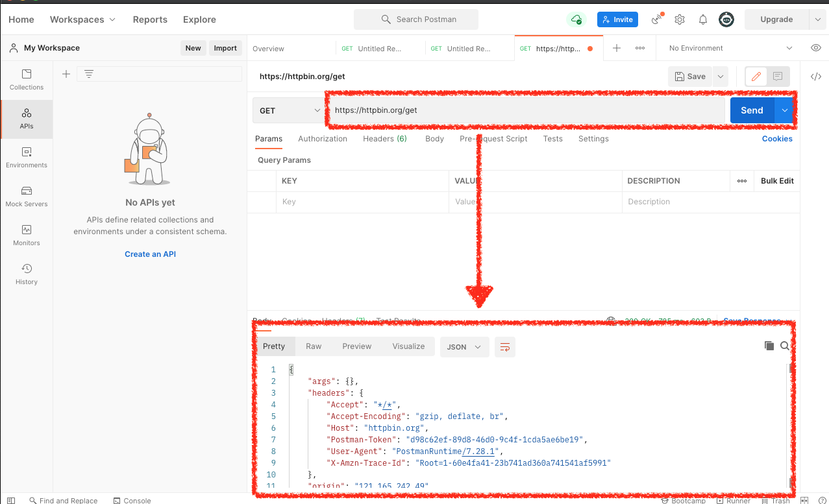The image size is (829, 504).
Task: Click the filter icon in the sidebar search
Action: point(89,74)
